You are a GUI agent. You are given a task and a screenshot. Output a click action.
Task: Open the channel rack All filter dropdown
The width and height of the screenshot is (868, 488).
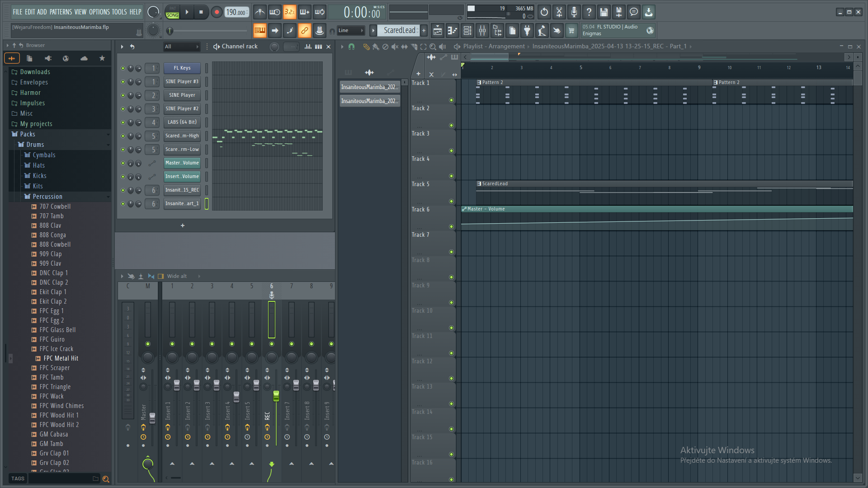181,47
